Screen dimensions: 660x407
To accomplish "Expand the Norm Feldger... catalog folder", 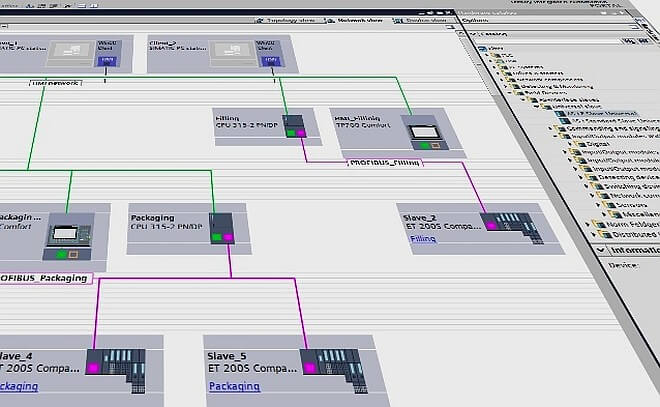I will click(588, 224).
